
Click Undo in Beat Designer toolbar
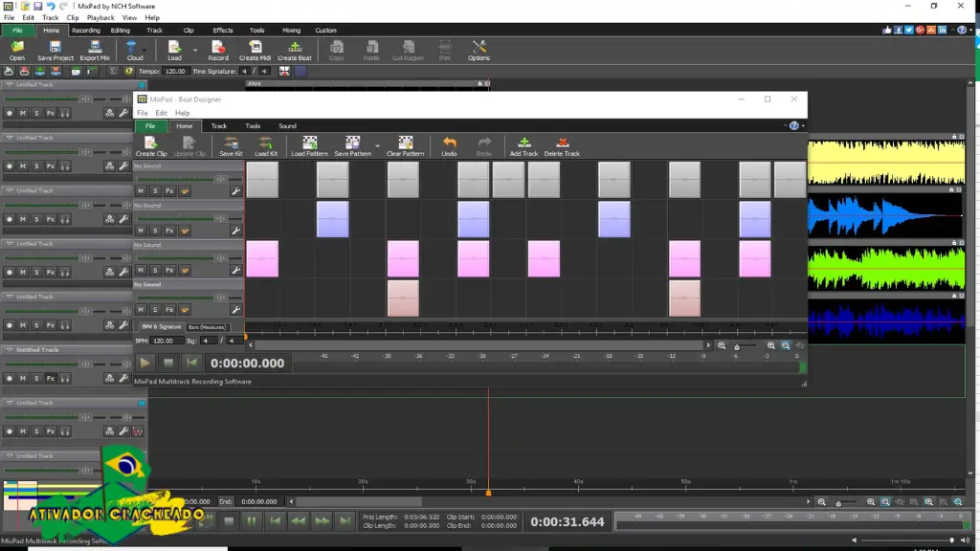(449, 146)
